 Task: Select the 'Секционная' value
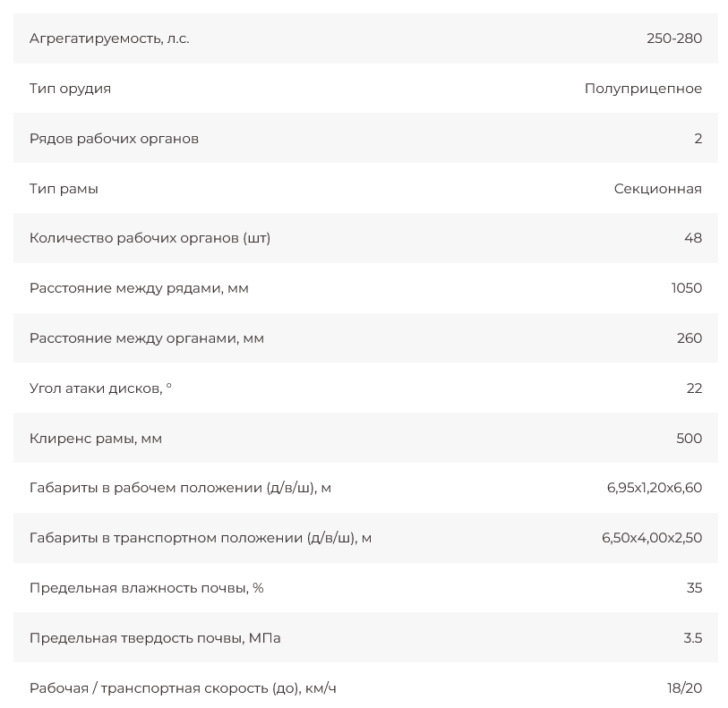coord(657,189)
